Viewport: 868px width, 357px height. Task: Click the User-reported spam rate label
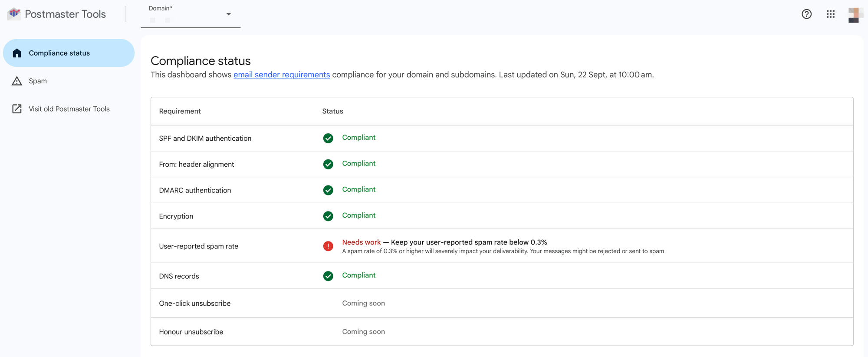(198, 246)
